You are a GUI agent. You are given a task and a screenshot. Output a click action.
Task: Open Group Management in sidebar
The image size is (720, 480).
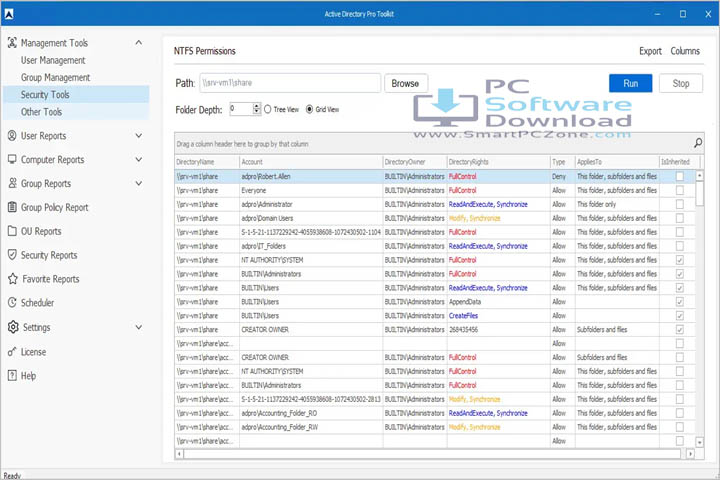click(55, 77)
